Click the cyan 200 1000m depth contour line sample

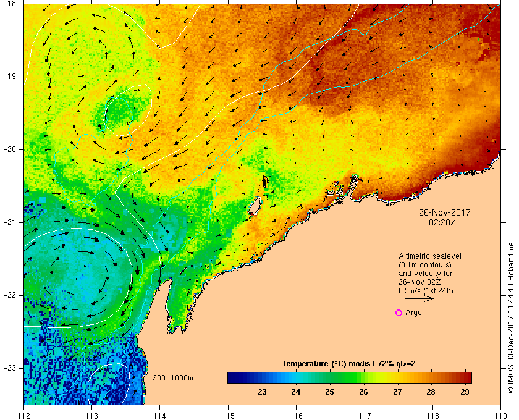163,384
